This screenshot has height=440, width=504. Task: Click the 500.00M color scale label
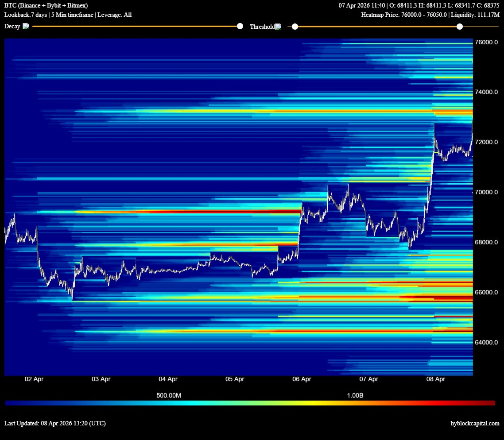pyautogui.click(x=169, y=396)
